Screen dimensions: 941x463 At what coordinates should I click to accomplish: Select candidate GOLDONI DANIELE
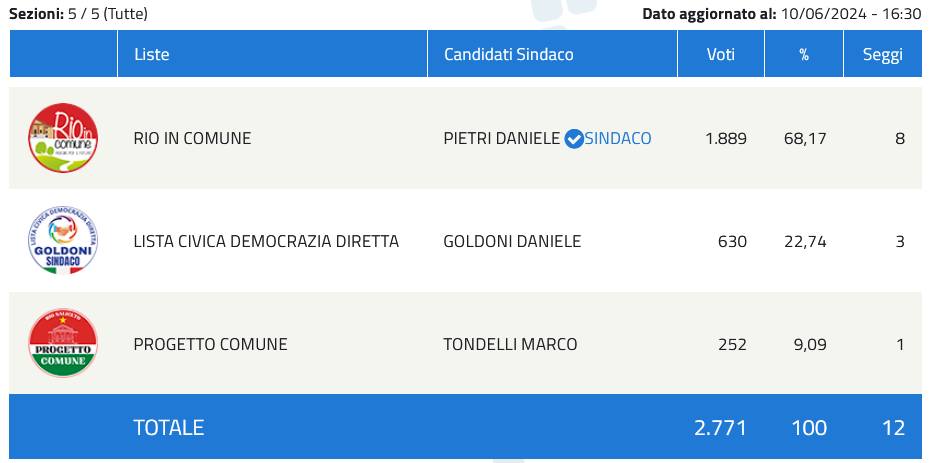coord(512,241)
